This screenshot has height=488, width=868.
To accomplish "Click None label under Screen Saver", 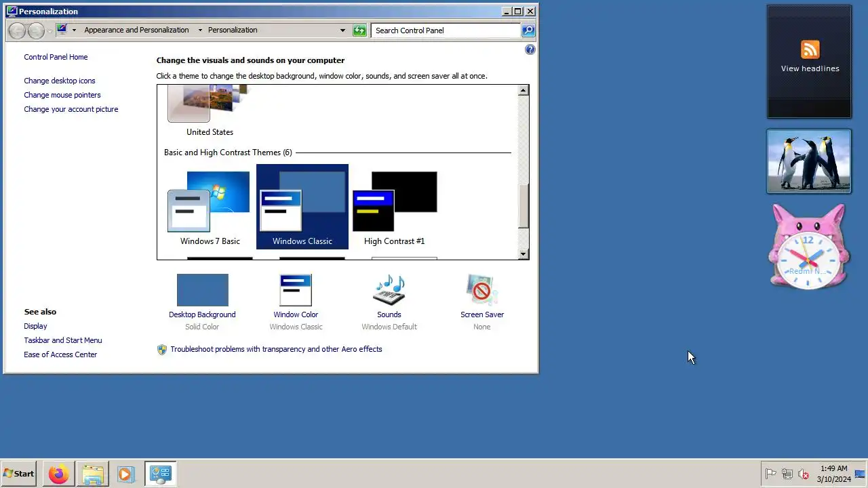I will [x=482, y=327].
